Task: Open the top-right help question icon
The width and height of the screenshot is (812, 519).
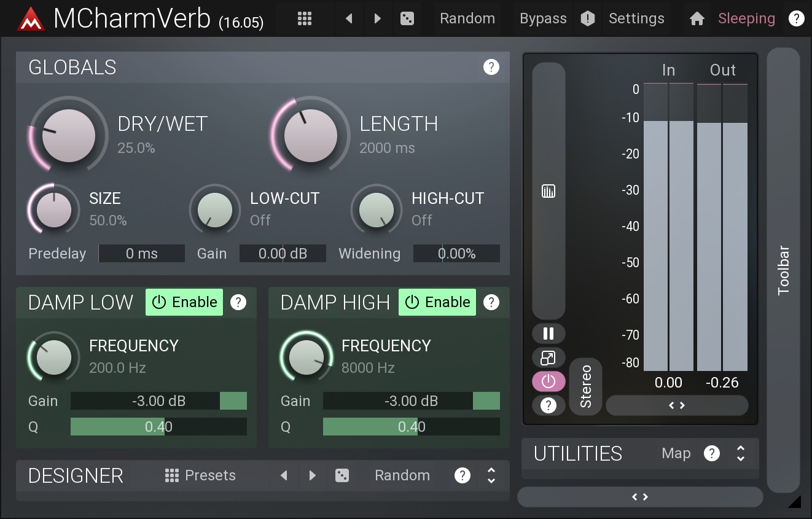Action: [796, 18]
